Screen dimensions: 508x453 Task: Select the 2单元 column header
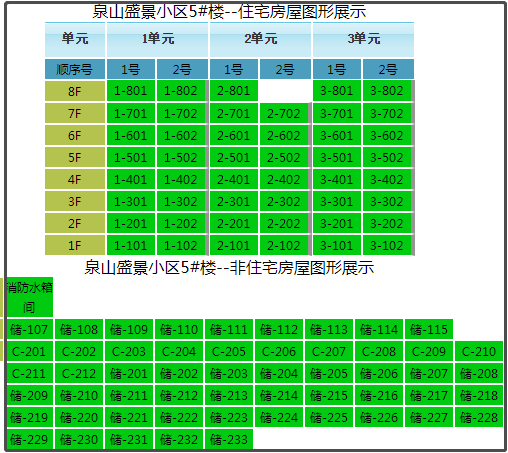point(260,39)
